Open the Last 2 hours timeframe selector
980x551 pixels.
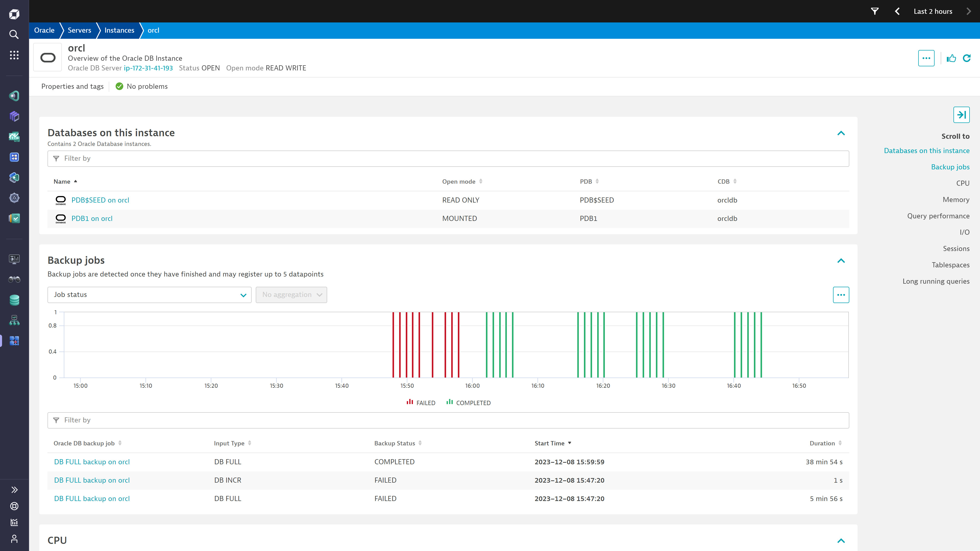pyautogui.click(x=933, y=11)
